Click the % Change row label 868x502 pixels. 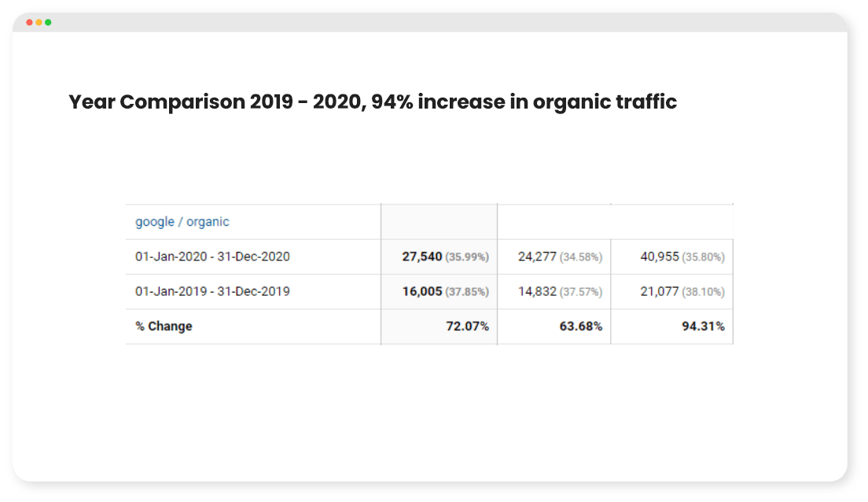164,327
